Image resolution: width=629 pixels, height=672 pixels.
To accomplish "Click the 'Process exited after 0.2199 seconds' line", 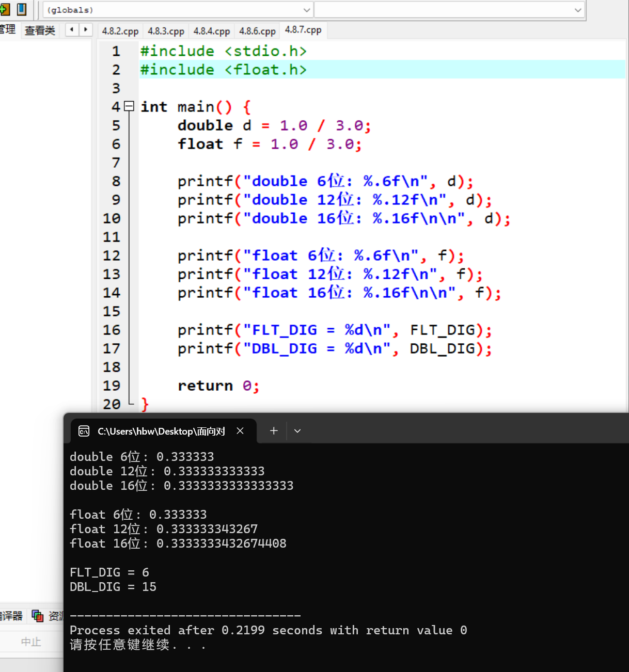I will (269, 630).
